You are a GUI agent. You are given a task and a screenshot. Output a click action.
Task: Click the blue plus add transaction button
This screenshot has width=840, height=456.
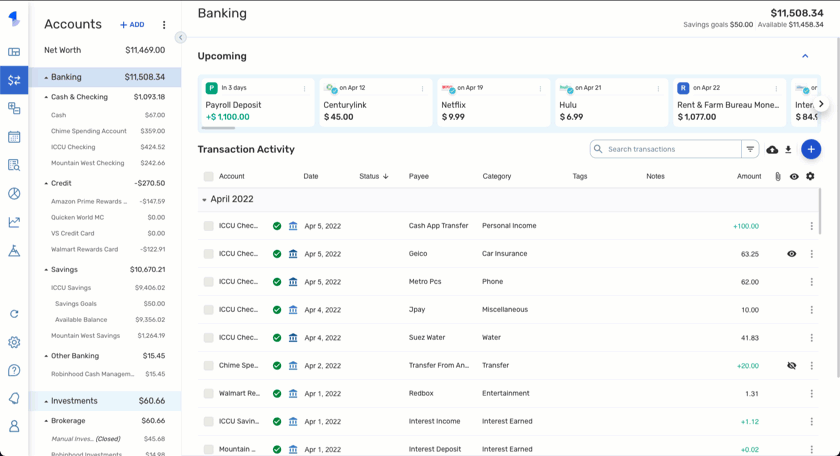pos(811,149)
